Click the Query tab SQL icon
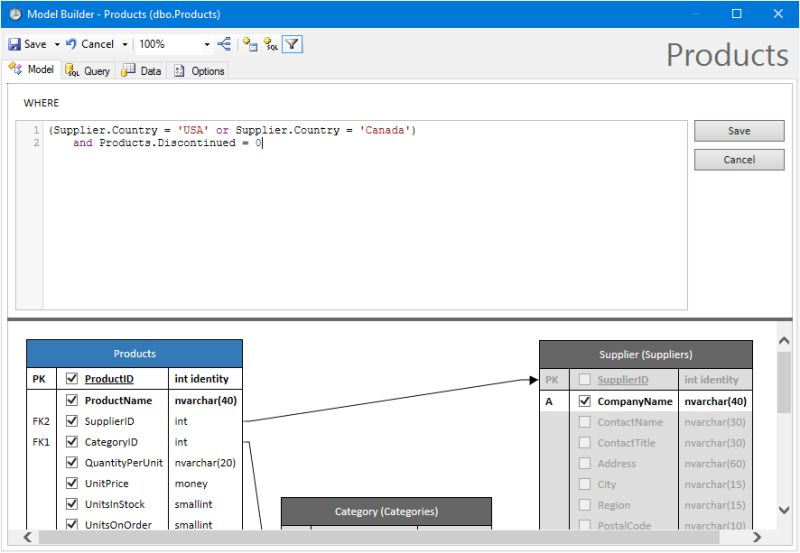Image resolution: width=800 pixels, height=553 pixels. point(72,70)
